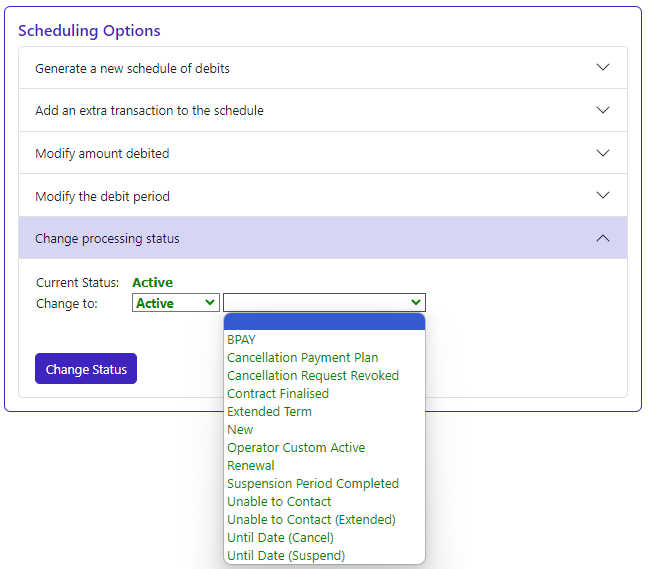Open the Active status dropdown
The image size is (650, 569).
(x=175, y=303)
